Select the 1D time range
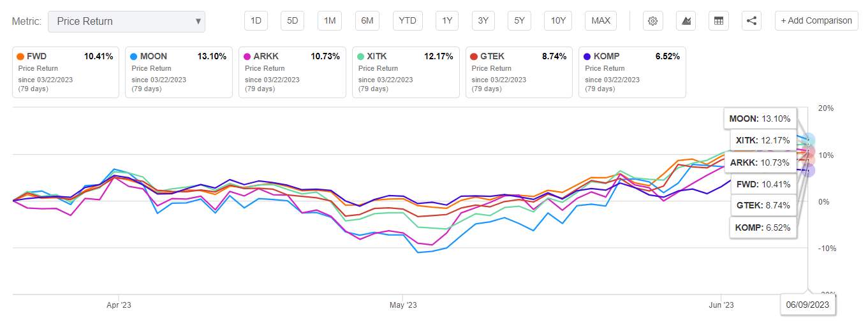This screenshot has width=868, height=325. (256, 20)
